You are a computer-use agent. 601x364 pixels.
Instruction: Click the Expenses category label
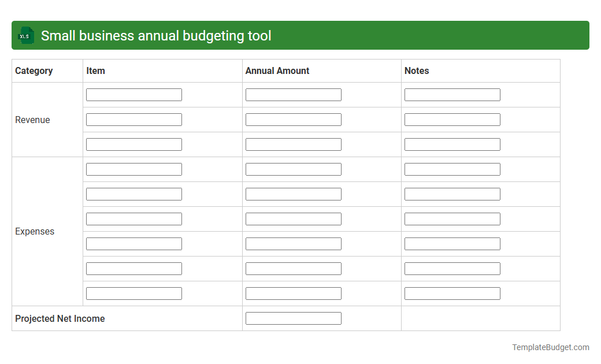35,231
